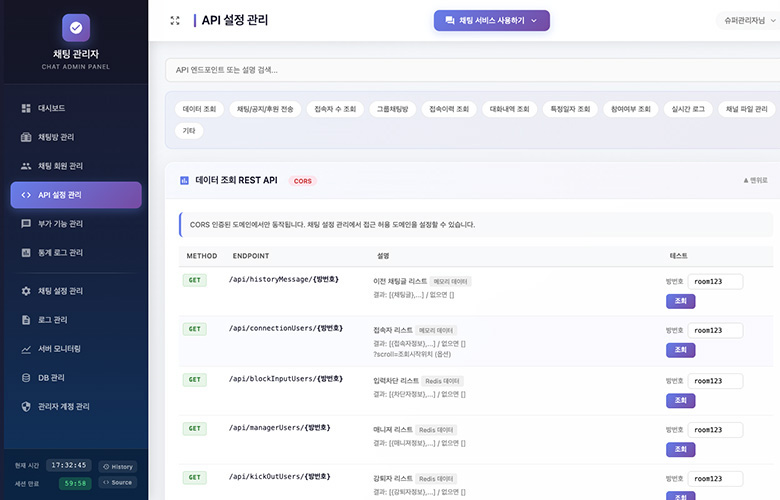Click the DB 관리 database icon
Screen dimensions: 780x500
26,378
